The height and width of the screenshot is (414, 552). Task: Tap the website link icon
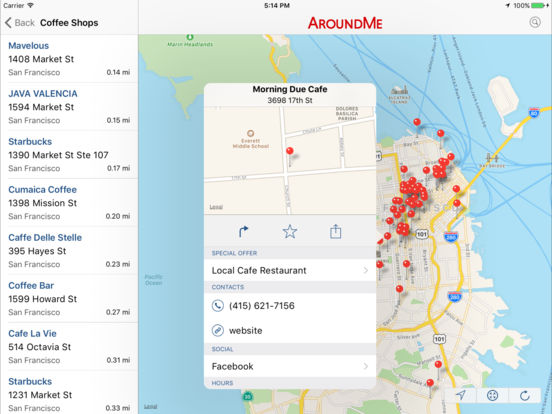(218, 331)
